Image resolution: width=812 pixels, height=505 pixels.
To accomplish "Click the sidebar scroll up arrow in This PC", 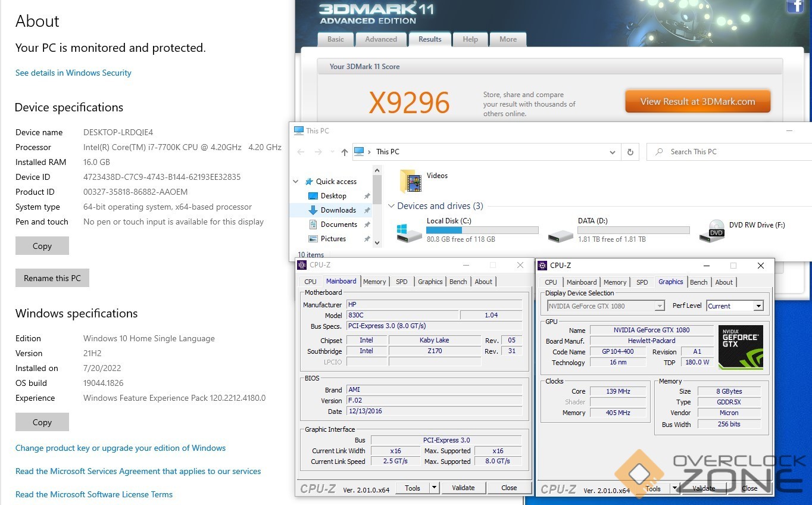I will point(377,171).
